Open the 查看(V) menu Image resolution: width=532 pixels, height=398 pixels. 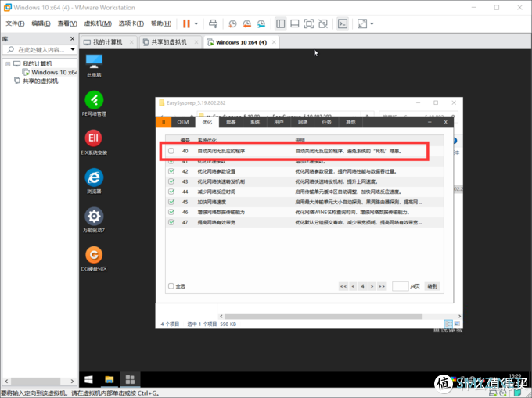[x=67, y=23]
